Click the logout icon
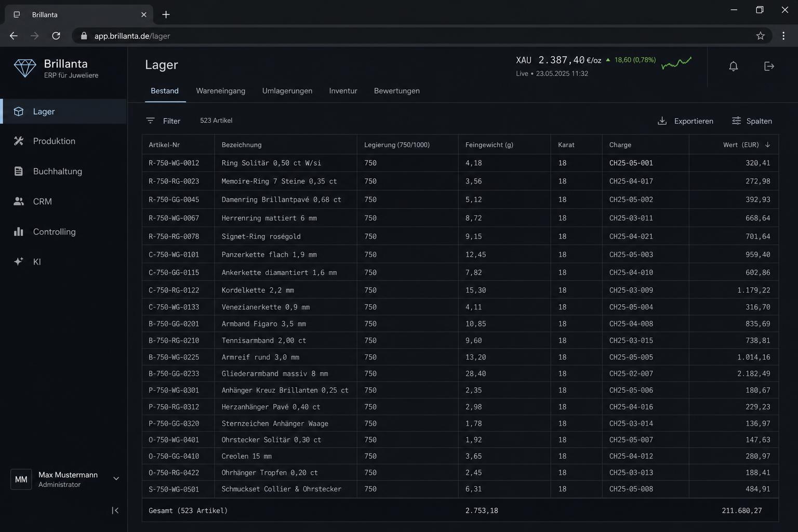 [769, 66]
